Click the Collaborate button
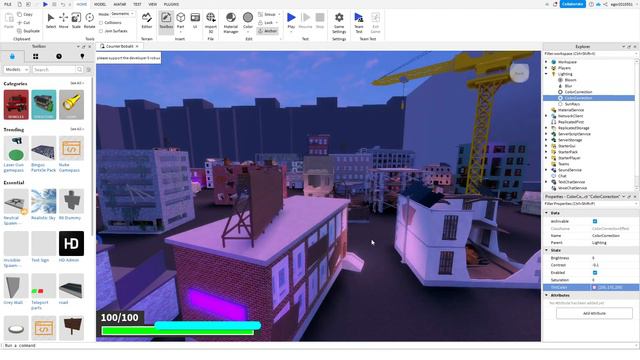640x360 pixels. pos(573,4)
